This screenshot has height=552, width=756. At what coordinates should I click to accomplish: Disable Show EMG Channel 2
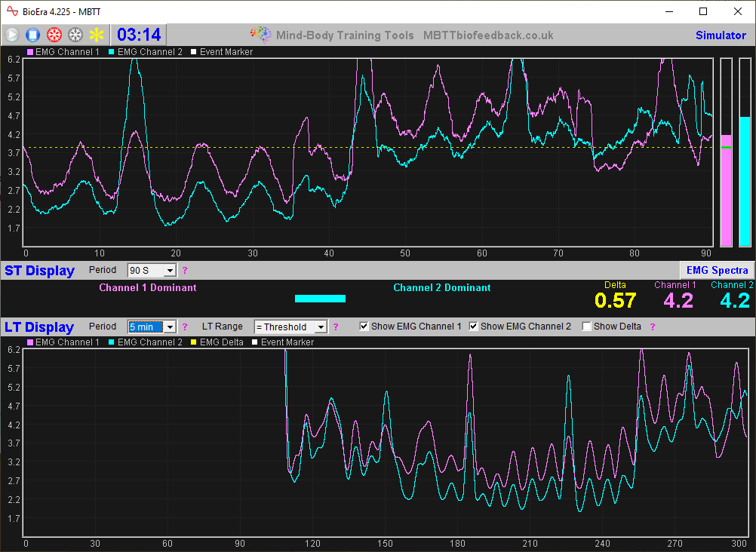tap(474, 326)
